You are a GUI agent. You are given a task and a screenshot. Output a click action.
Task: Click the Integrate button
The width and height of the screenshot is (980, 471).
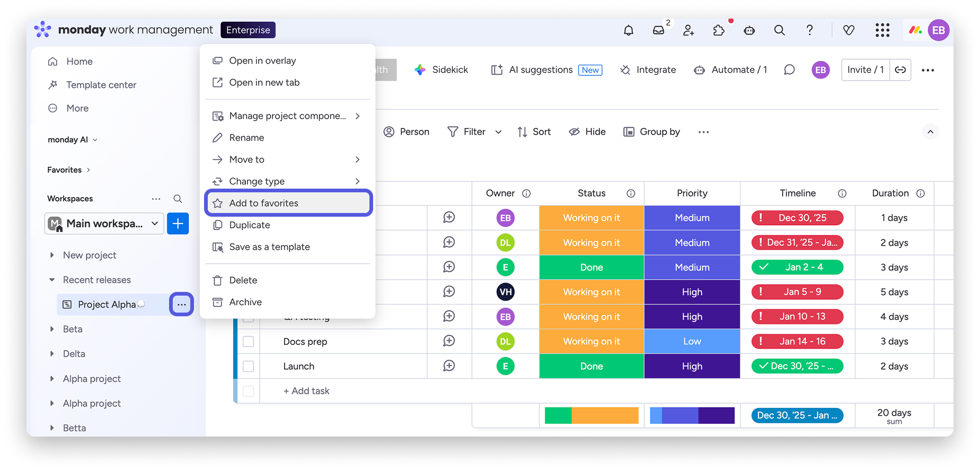coord(648,70)
